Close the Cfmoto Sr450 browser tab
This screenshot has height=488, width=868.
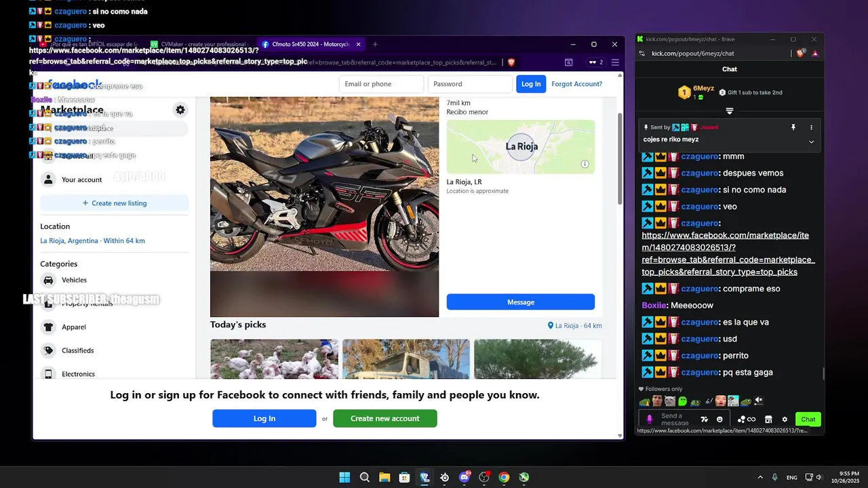(x=358, y=44)
